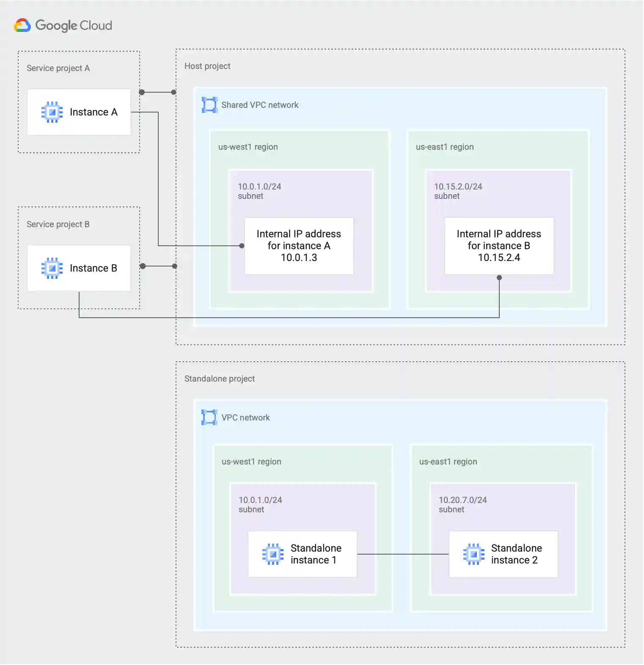Click the Instance A text label
This screenshot has height=665, width=644.
[94, 112]
